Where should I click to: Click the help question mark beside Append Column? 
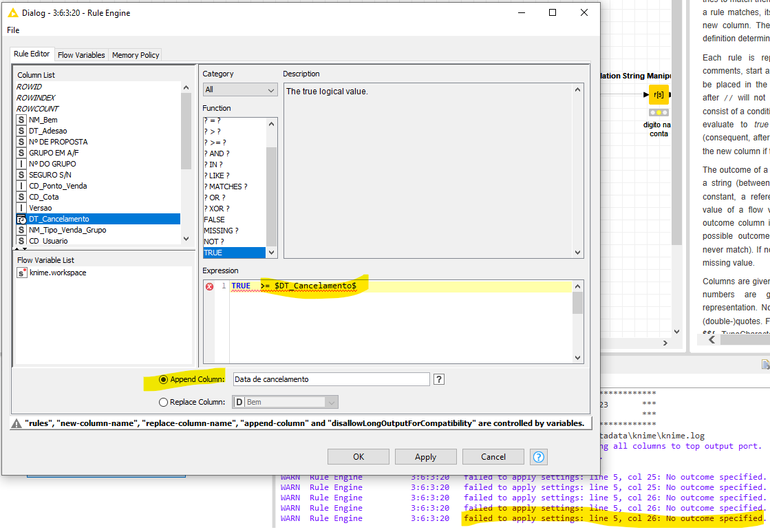(x=439, y=379)
